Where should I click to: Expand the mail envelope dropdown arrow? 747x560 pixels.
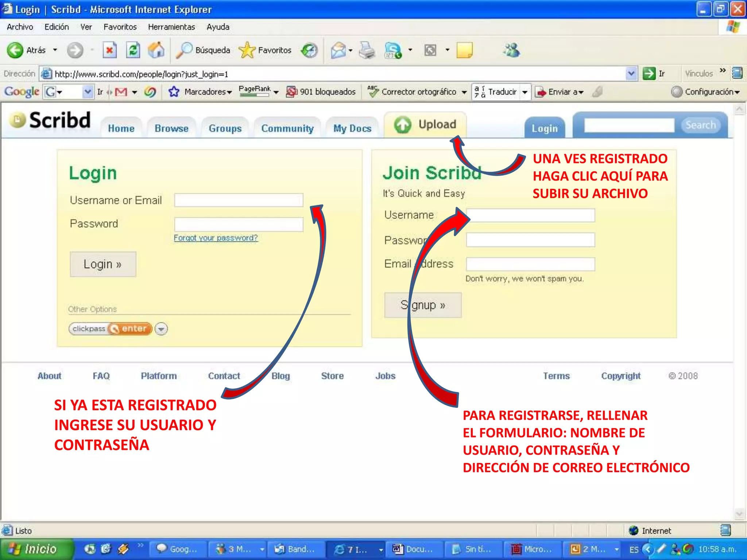tap(351, 50)
